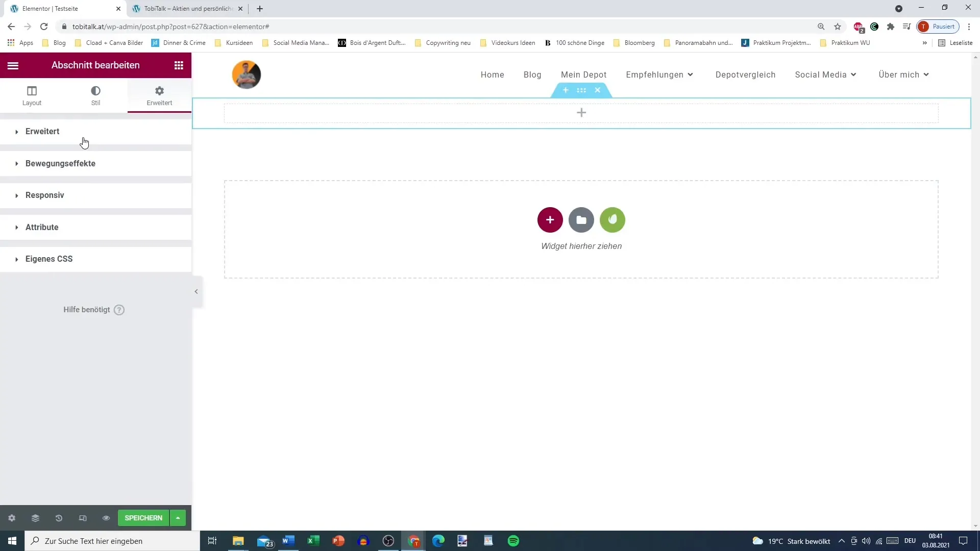The width and height of the screenshot is (980, 551).
Task: Open the Bloomberg bookmark folder
Action: pos(634,43)
